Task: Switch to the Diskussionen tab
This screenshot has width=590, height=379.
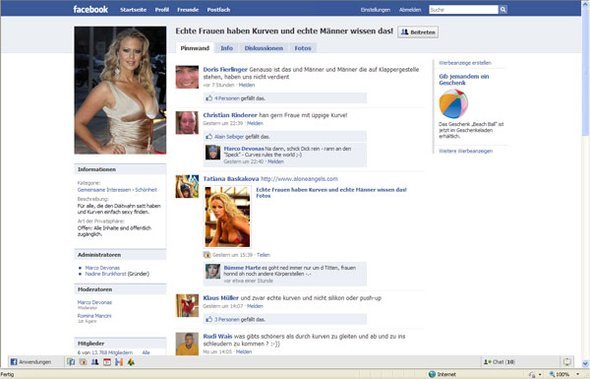Action: 264,48
